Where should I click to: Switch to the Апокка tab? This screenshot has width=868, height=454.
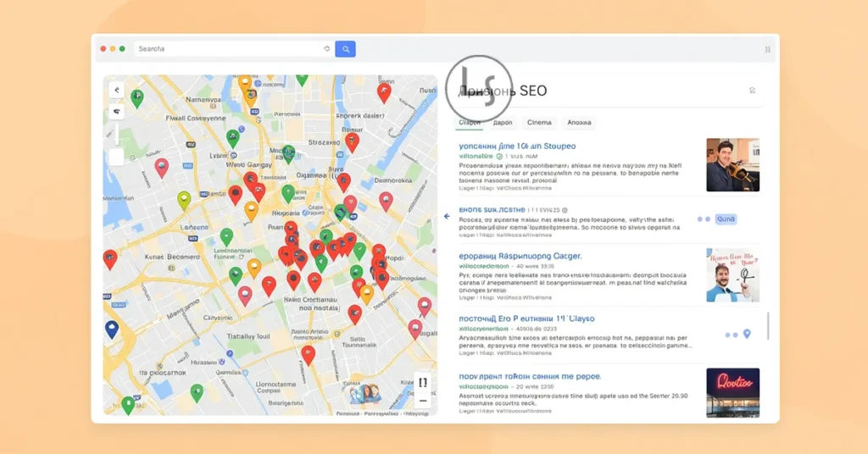pos(579,123)
